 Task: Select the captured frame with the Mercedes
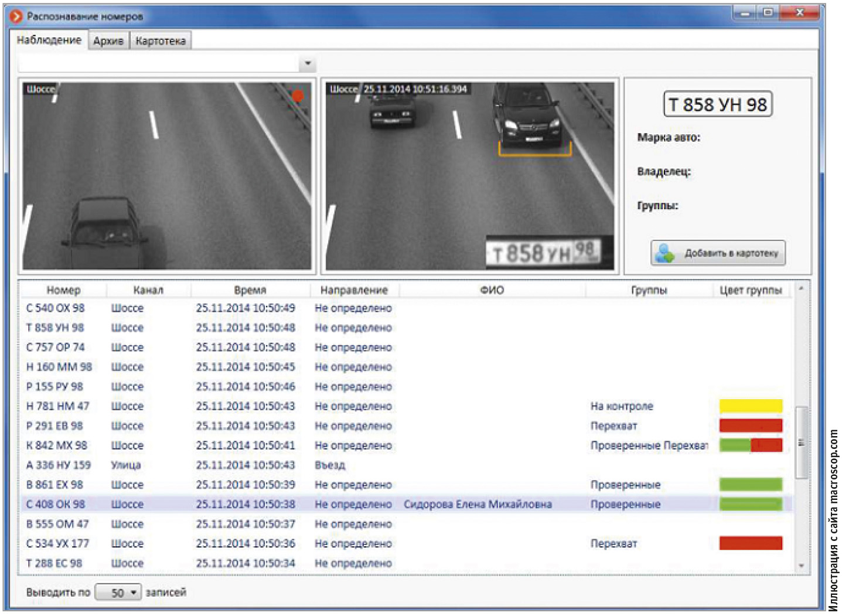click(470, 176)
